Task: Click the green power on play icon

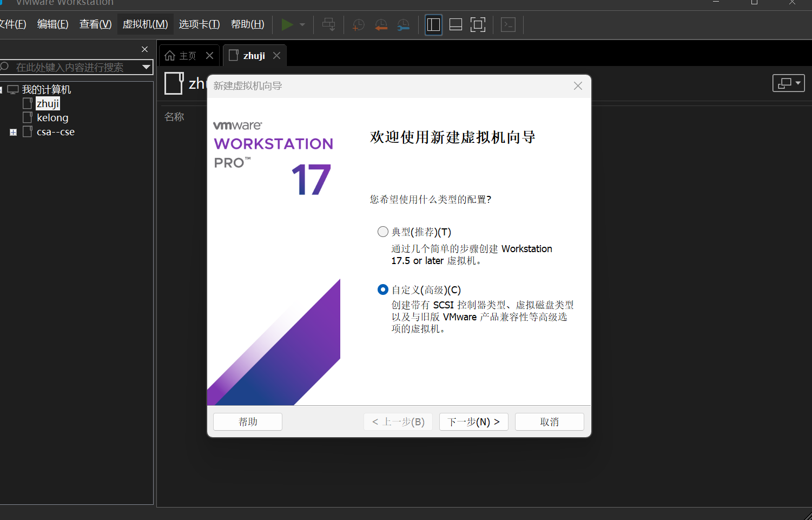Action: (287, 24)
